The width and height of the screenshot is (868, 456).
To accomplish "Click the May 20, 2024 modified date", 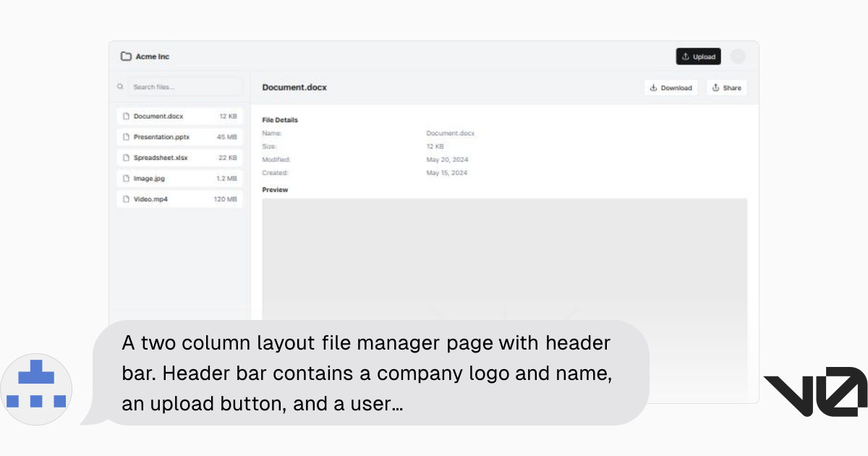I will 447,159.
